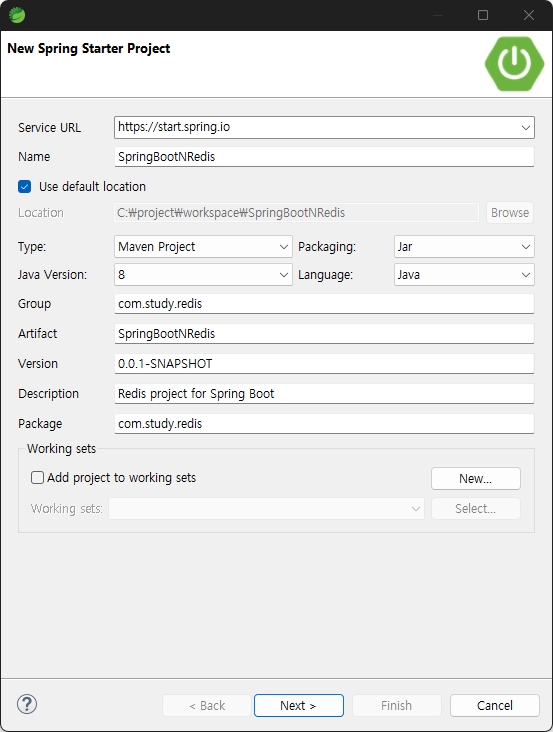Click the Cancel button
553x732 pixels.
coord(495,705)
